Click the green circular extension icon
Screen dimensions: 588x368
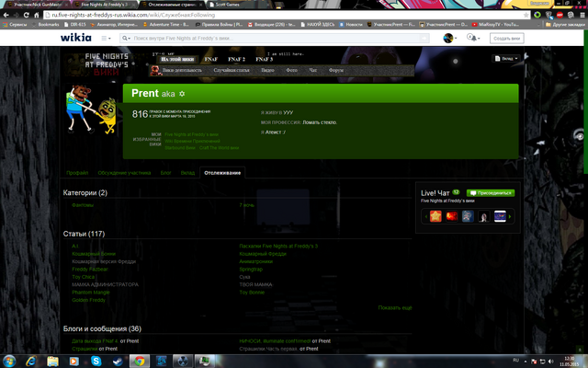[537, 15]
